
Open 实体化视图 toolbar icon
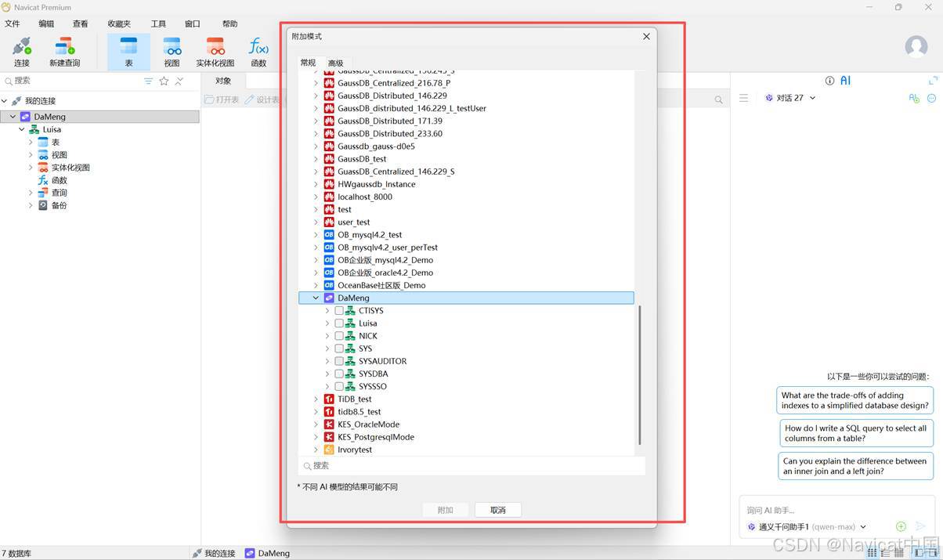[215, 52]
